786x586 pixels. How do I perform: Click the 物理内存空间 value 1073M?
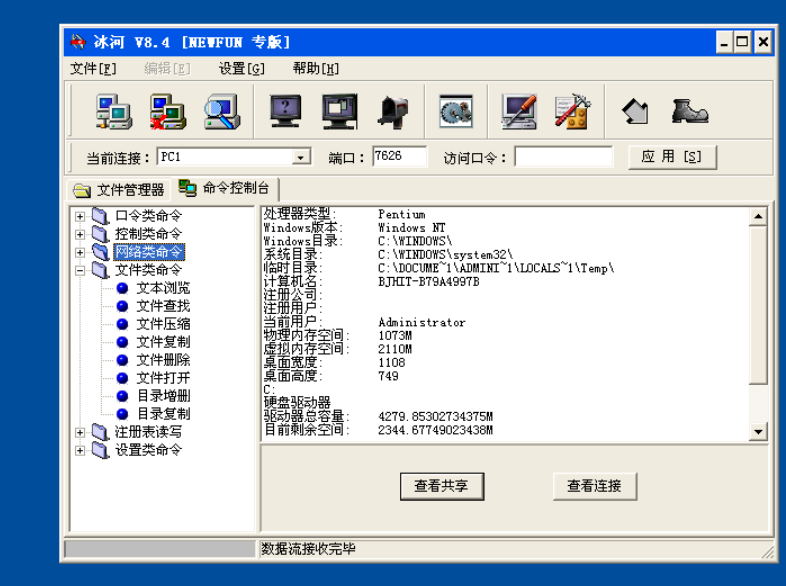(x=395, y=336)
